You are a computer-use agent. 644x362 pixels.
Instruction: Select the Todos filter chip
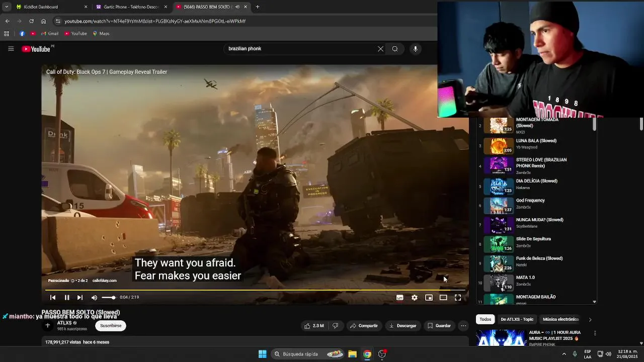485,319
